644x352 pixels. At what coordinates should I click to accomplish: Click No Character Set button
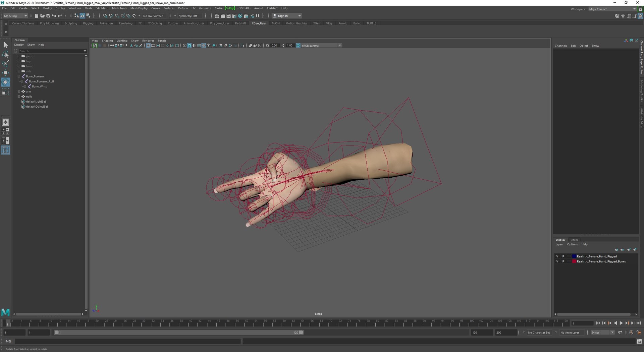539,333
